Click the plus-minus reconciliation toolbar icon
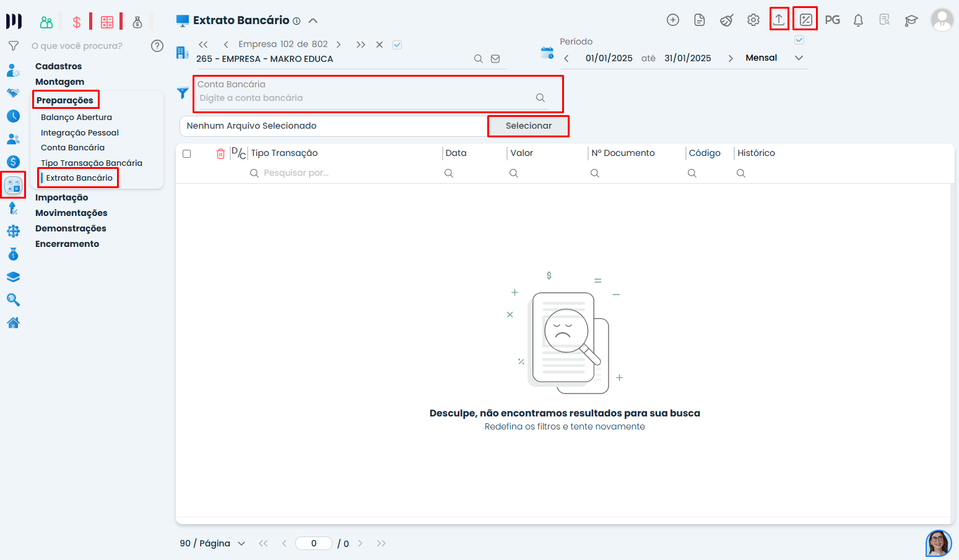Image resolution: width=959 pixels, height=560 pixels. coord(805,20)
